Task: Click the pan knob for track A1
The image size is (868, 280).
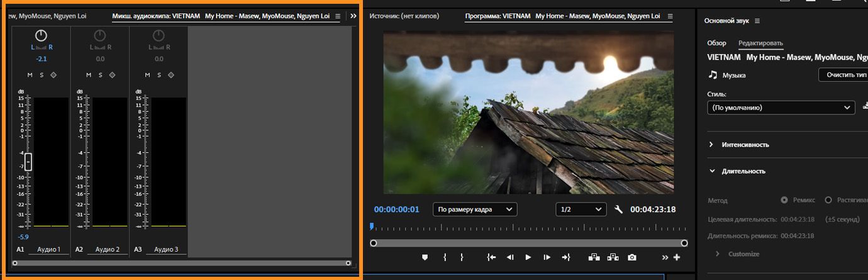Action: click(x=42, y=36)
